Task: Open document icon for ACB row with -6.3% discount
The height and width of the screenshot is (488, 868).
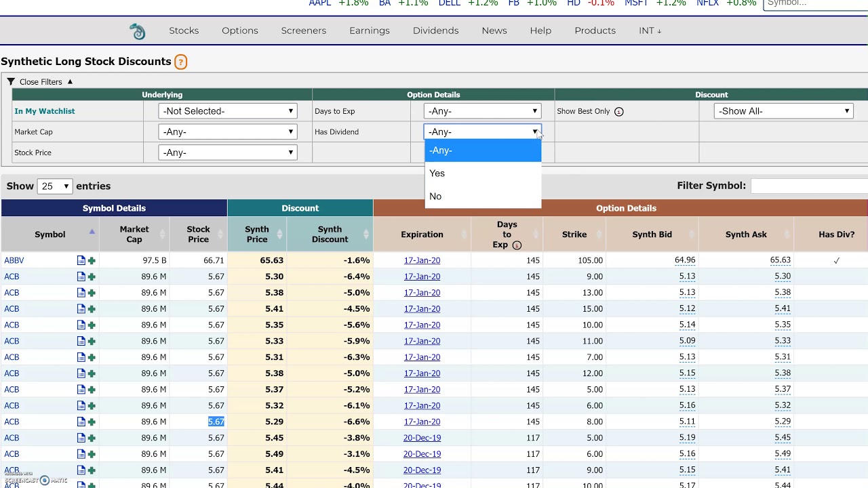Action: tap(81, 357)
